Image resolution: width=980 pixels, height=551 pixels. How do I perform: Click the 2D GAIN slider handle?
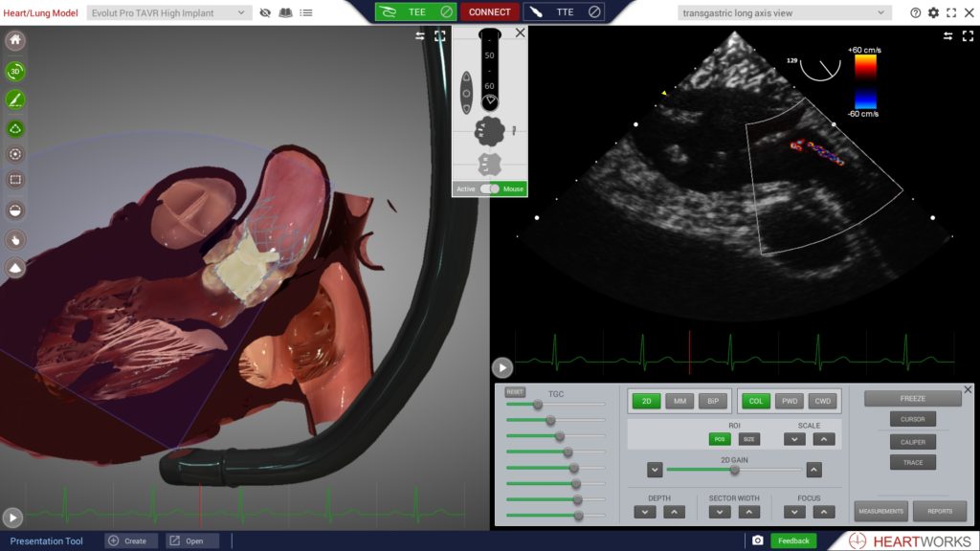(734, 470)
